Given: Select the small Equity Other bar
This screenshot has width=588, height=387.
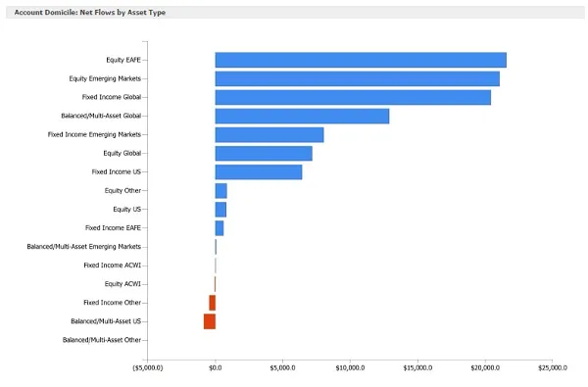Looking at the screenshot, I should click(221, 191).
